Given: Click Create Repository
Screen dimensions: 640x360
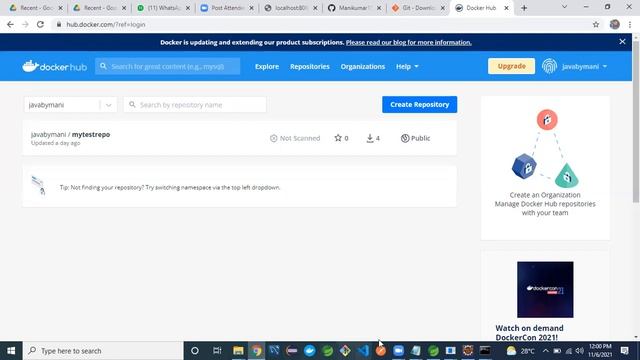Looking at the screenshot, I should tap(419, 104).
